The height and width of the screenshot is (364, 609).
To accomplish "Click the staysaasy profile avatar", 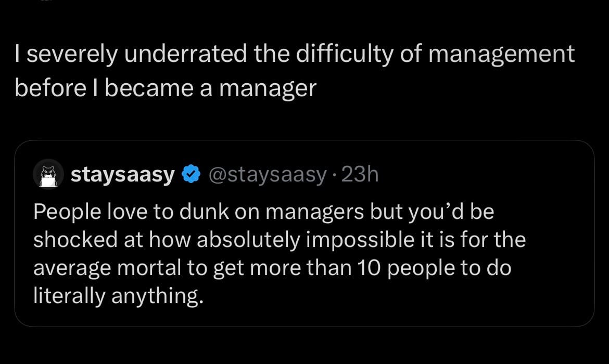I will [x=48, y=174].
